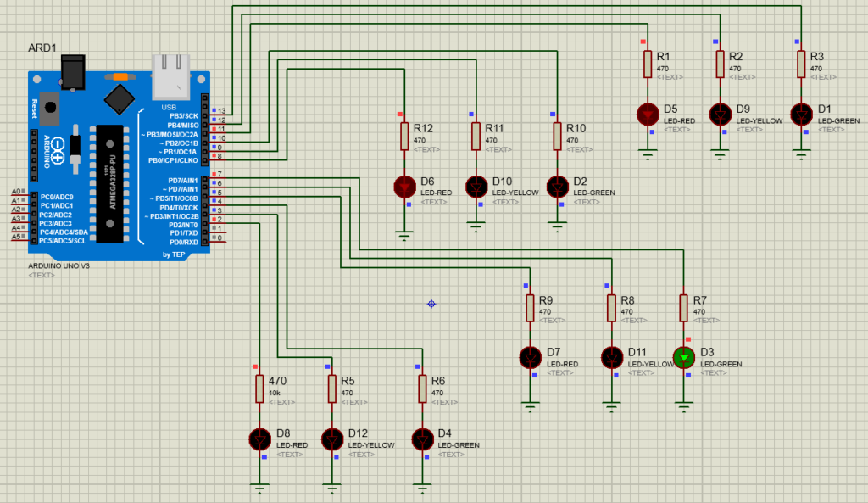Viewport: 868px width, 503px height.
Task: Click the Arduino power jack
Action: tap(73, 72)
